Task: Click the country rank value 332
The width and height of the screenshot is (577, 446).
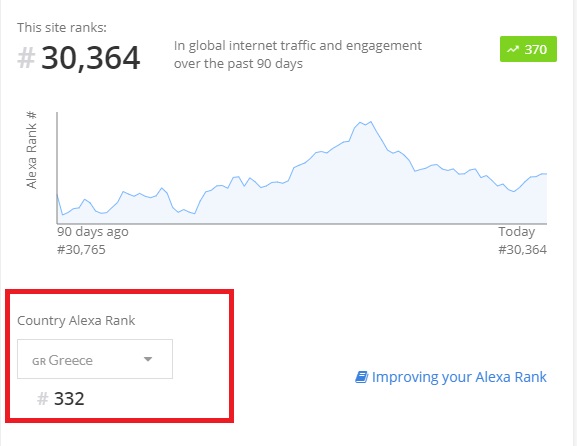Action: tap(69, 399)
